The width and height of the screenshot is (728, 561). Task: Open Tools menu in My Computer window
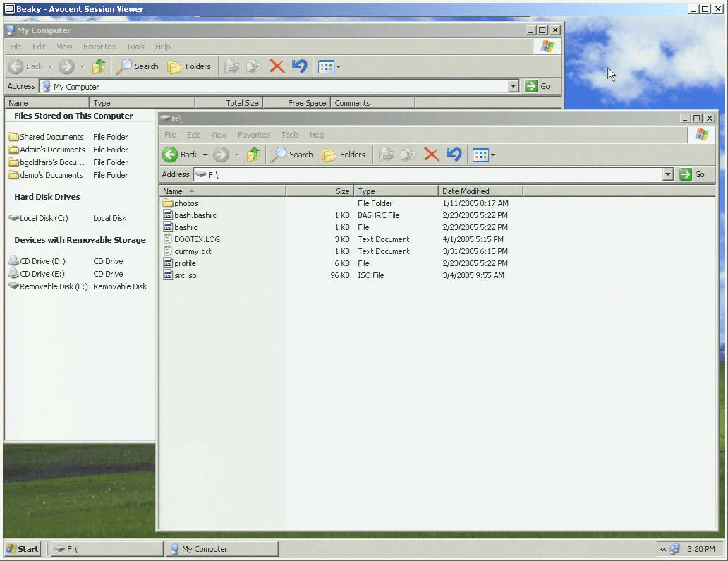tap(135, 47)
